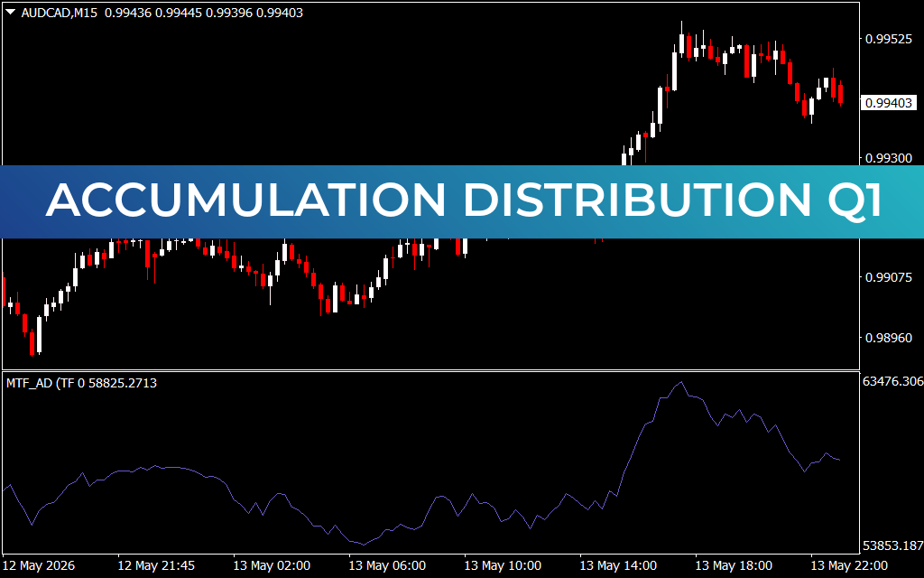Click the Accumulation Distribution Q1 title banner
This screenshot has width=924, height=578.
click(x=462, y=201)
